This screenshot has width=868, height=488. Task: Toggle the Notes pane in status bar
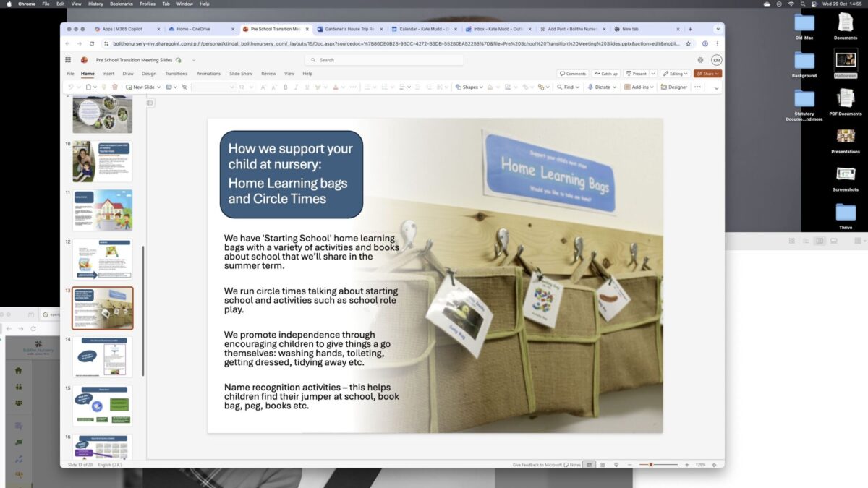tap(572, 465)
